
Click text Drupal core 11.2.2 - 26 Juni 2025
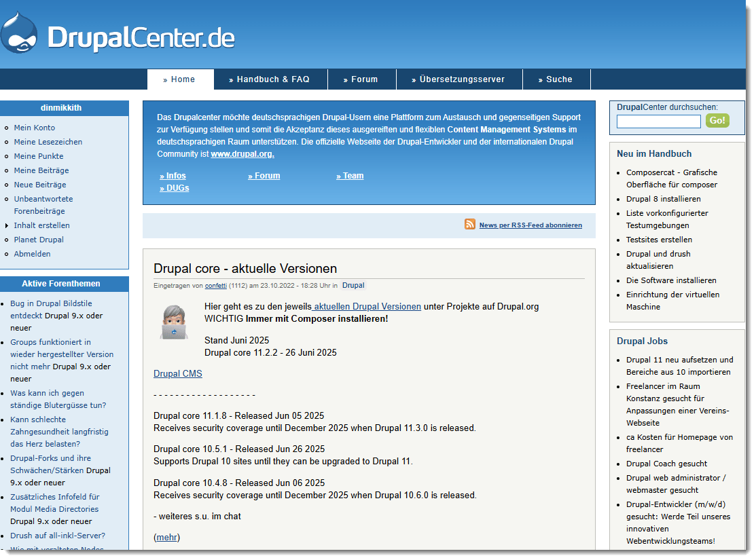click(270, 353)
